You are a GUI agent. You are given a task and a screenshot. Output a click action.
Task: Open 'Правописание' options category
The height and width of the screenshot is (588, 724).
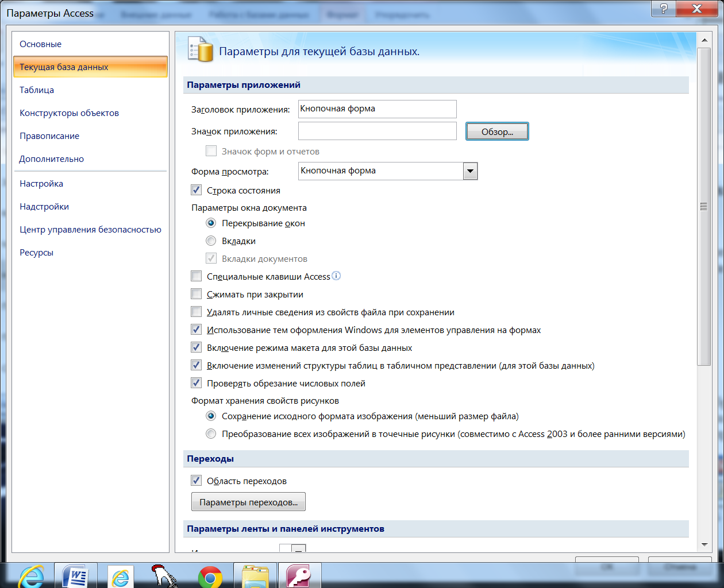click(x=90, y=136)
